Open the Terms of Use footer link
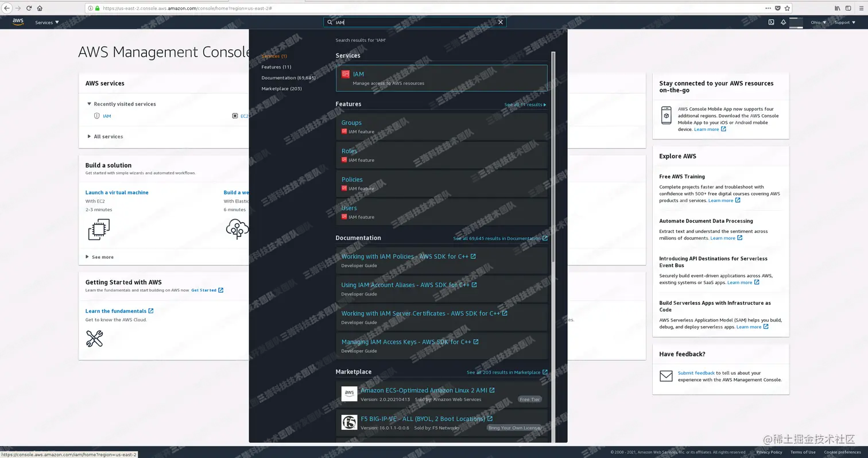This screenshot has height=458, width=868. tap(803, 452)
